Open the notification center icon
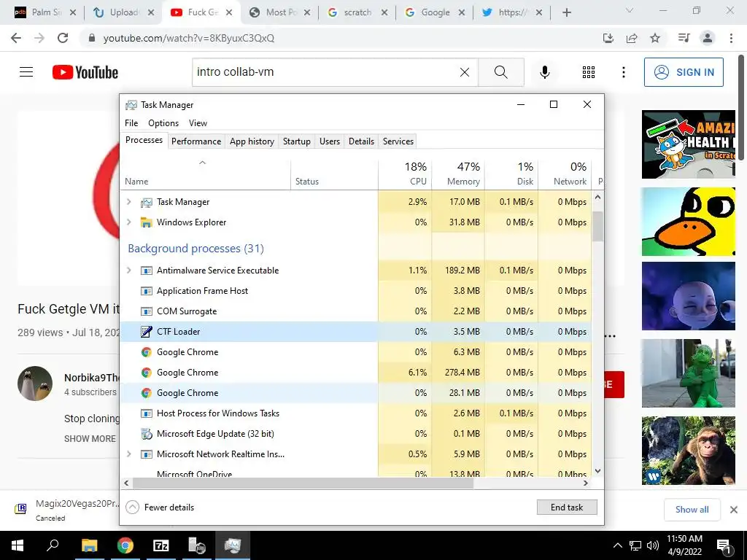The width and height of the screenshot is (747, 560). tap(724, 546)
